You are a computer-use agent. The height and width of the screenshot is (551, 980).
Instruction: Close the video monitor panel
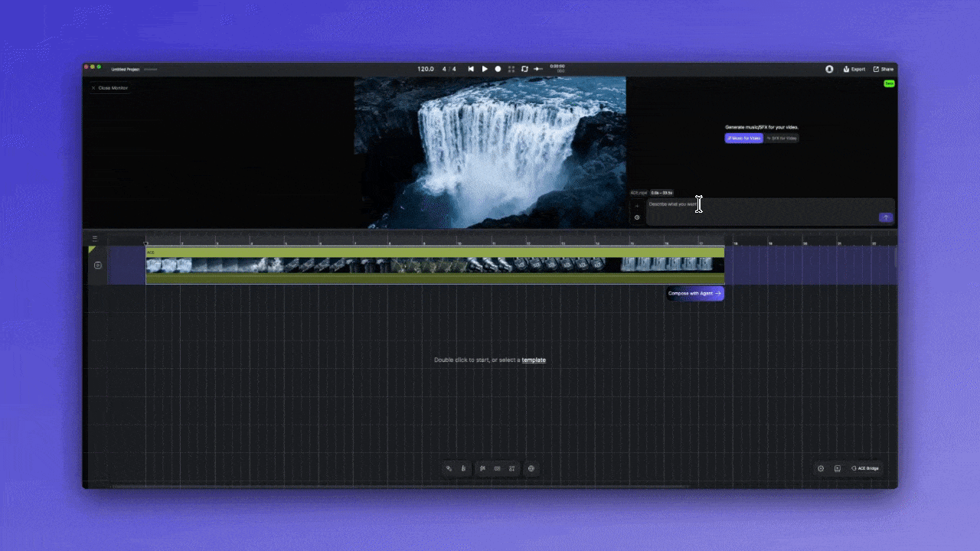(x=109, y=88)
